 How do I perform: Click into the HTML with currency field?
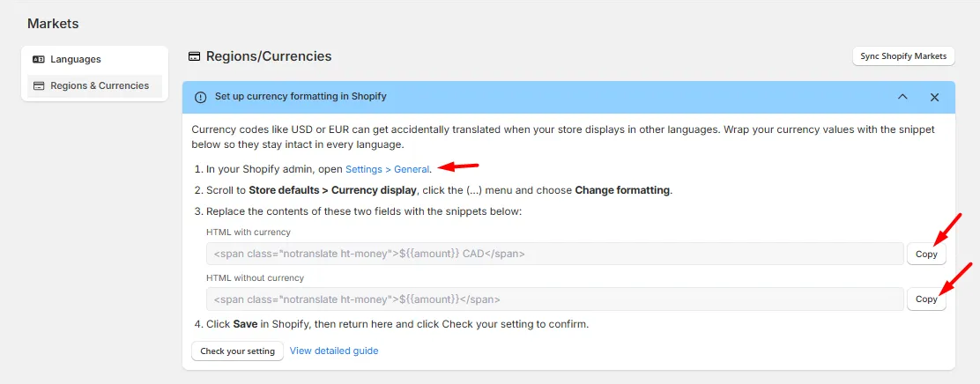coord(555,255)
